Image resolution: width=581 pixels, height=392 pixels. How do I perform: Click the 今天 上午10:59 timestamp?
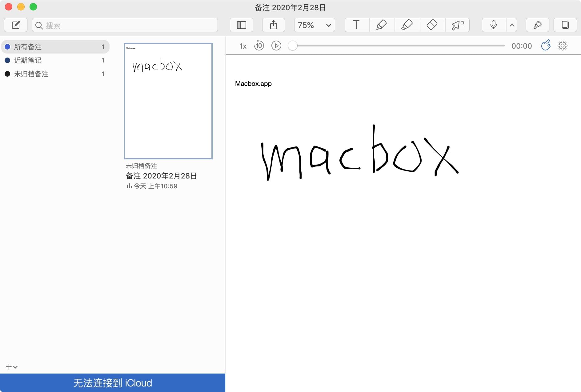(x=155, y=186)
